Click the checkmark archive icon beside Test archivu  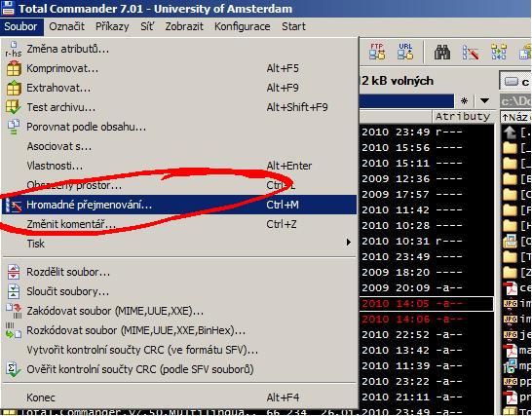(x=14, y=107)
